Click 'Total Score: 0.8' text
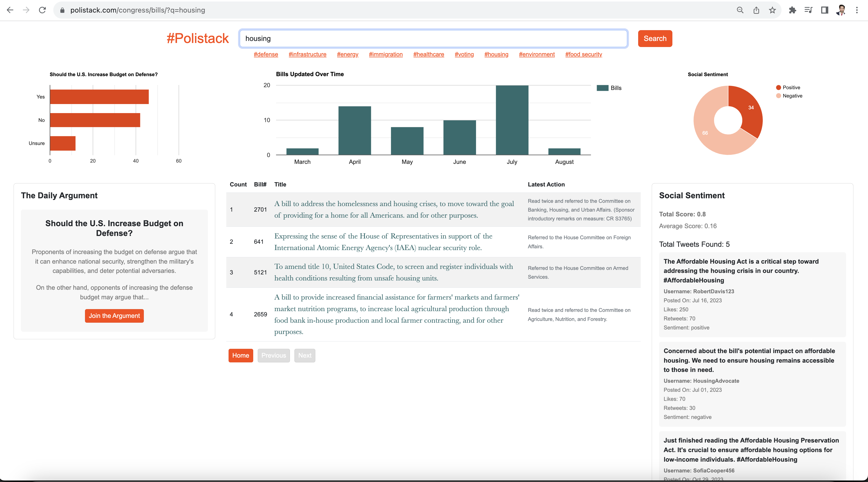 pos(682,214)
